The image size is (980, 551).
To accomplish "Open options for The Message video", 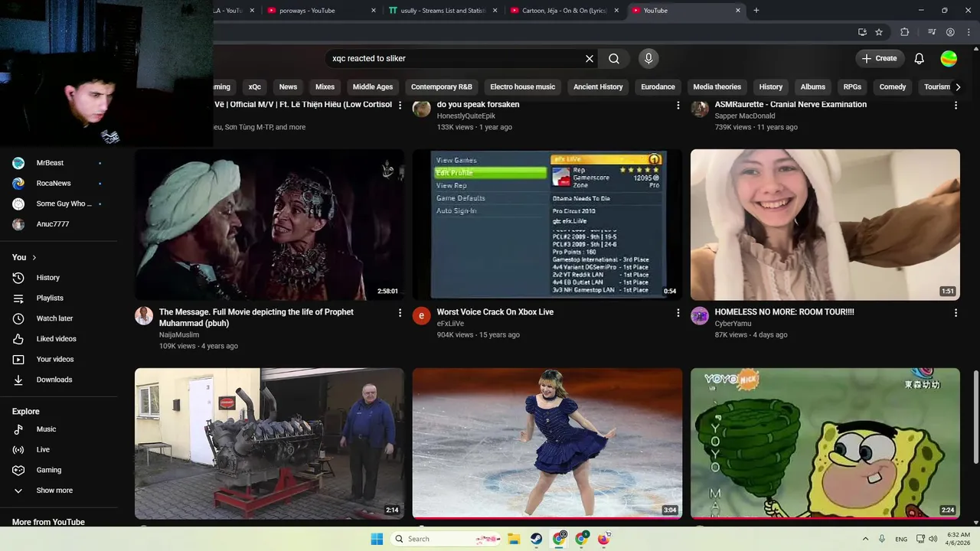I will pyautogui.click(x=400, y=312).
